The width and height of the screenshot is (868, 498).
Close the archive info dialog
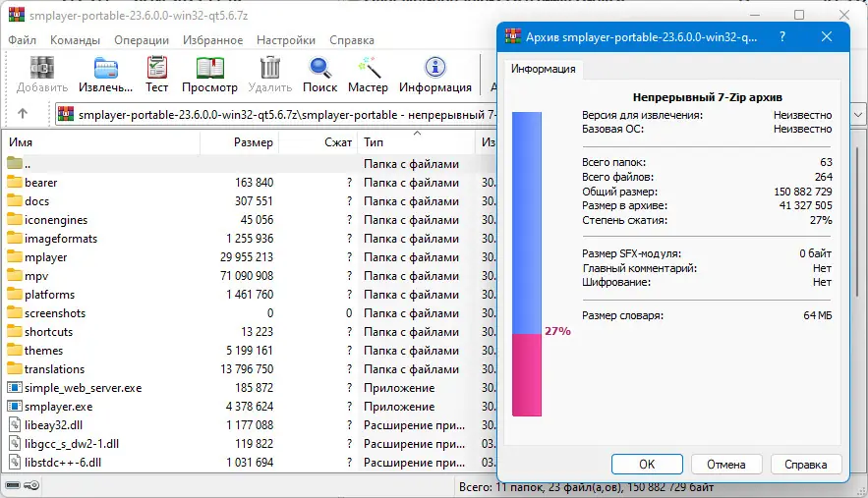coord(827,36)
